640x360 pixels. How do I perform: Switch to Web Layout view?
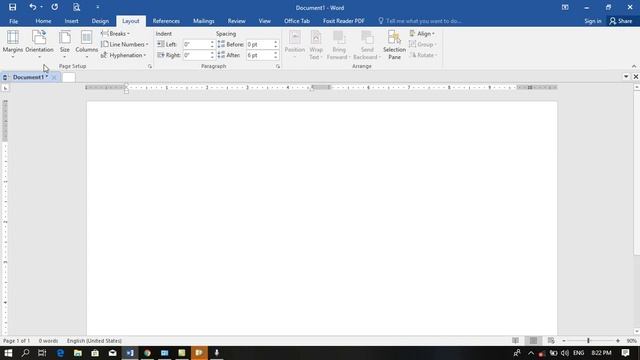(x=551, y=340)
